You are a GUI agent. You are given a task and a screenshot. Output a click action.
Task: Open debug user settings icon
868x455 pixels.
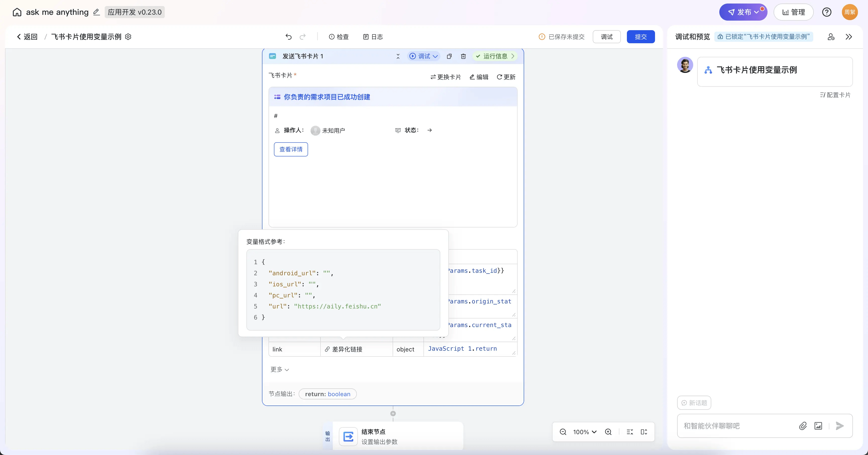click(x=831, y=37)
